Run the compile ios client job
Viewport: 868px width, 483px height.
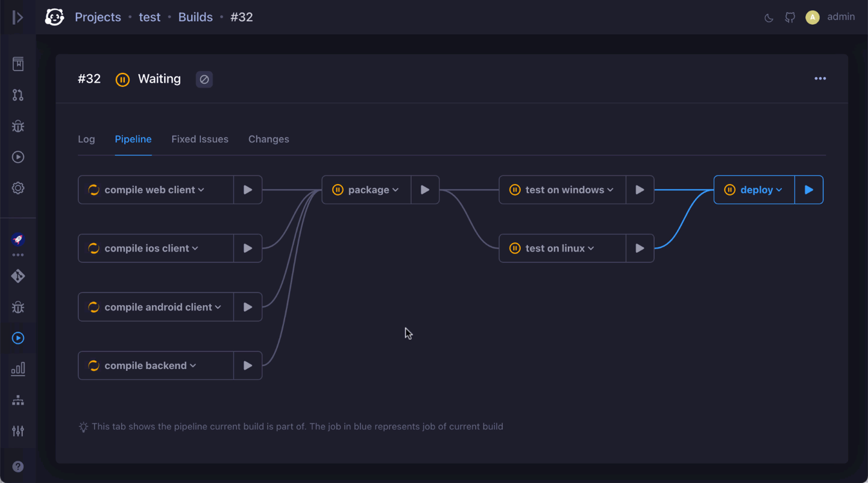(247, 248)
